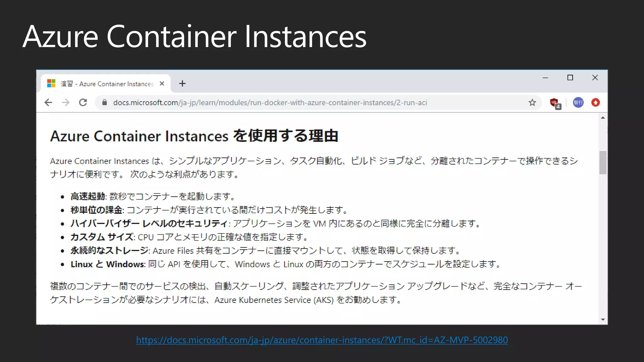Bookmark this page with the star icon
644x362 pixels.
point(532,102)
